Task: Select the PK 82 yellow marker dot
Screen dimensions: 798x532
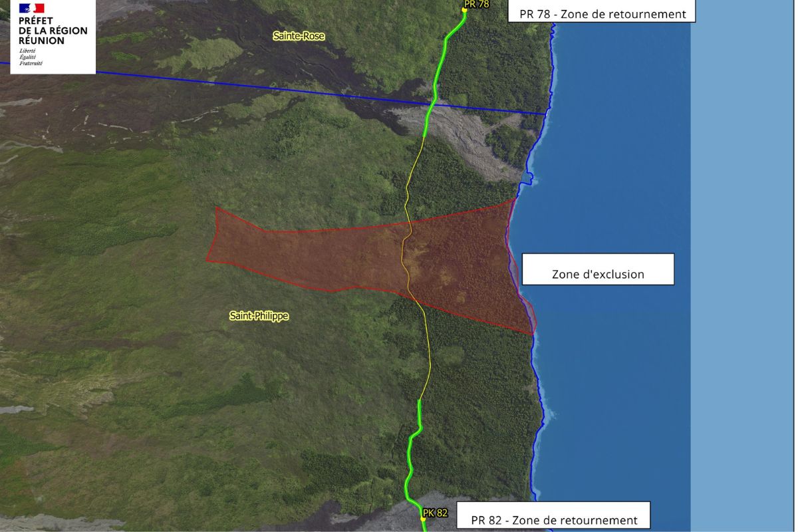Action: [423, 519]
